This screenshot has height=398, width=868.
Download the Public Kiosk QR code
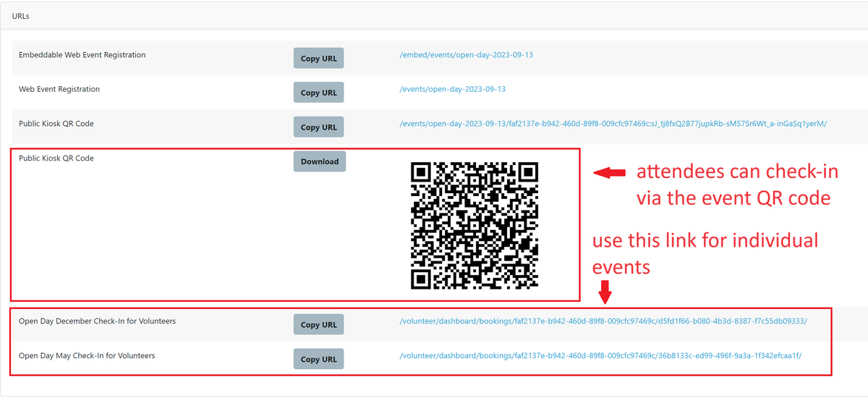click(x=319, y=161)
